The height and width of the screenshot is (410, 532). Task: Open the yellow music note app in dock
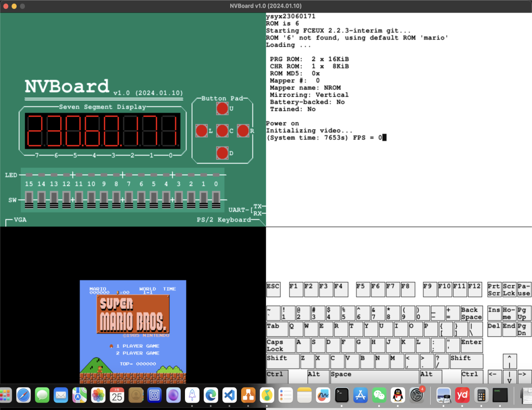click(267, 395)
